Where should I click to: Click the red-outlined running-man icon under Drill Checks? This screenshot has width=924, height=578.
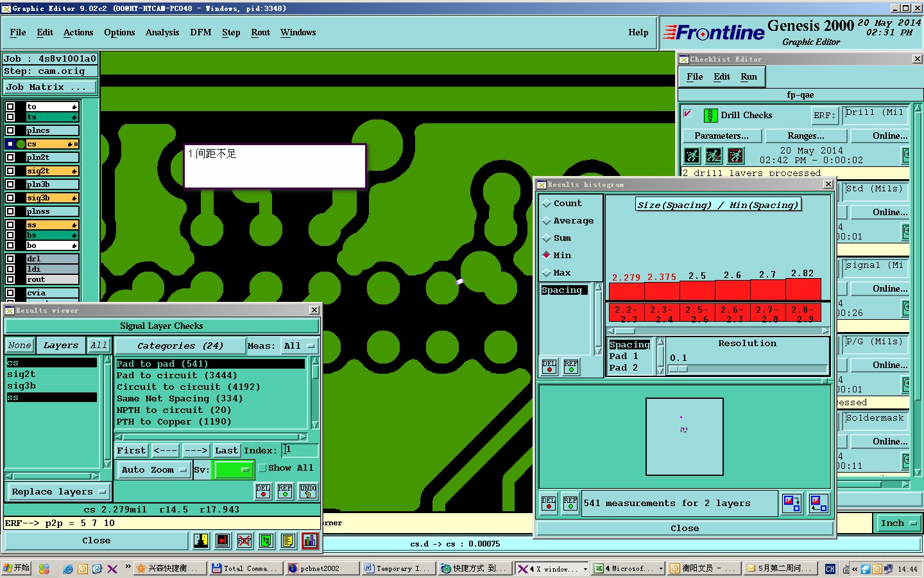[735, 155]
